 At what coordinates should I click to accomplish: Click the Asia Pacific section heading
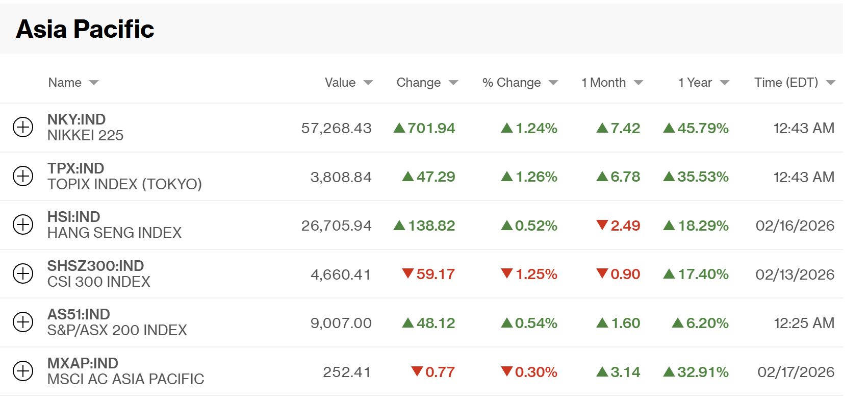pyautogui.click(x=85, y=29)
